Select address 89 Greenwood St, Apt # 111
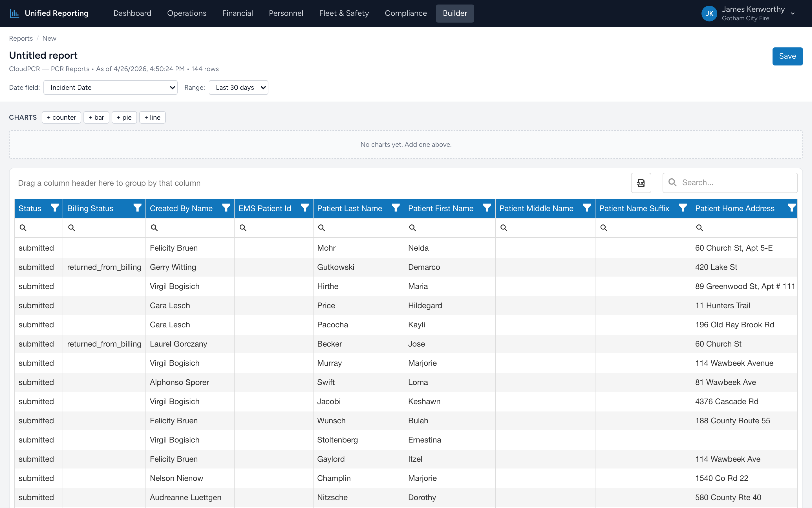 point(744,286)
